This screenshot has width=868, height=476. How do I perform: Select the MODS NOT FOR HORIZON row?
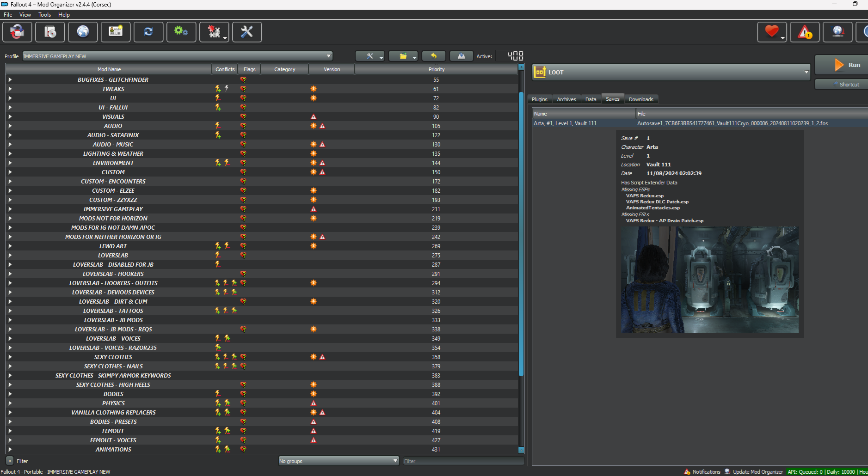pyautogui.click(x=262, y=218)
